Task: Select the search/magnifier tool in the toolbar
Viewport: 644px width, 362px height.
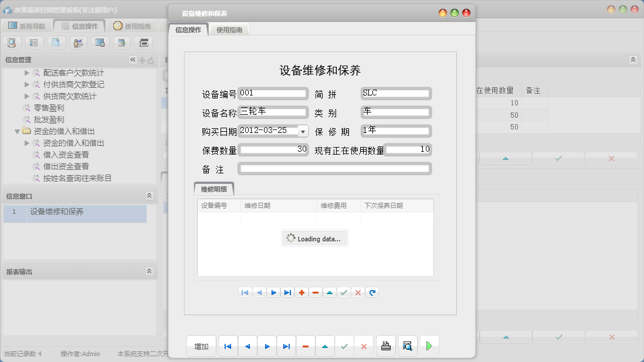Action: click(12, 42)
